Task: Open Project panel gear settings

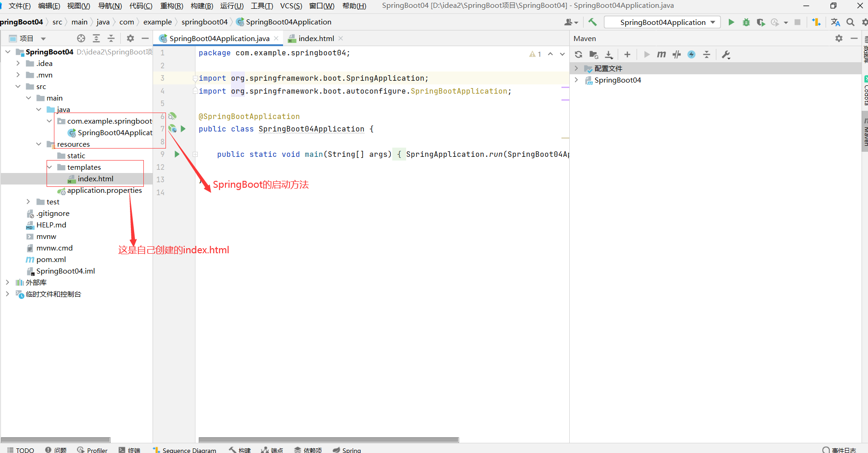Action: tap(130, 38)
